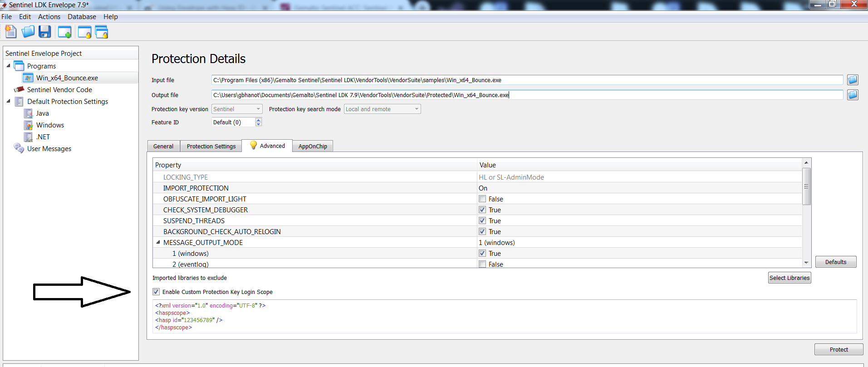This screenshot has height=367, width=868.
Task: Click the Programs folder icon in tree
Action: [19, 66]
